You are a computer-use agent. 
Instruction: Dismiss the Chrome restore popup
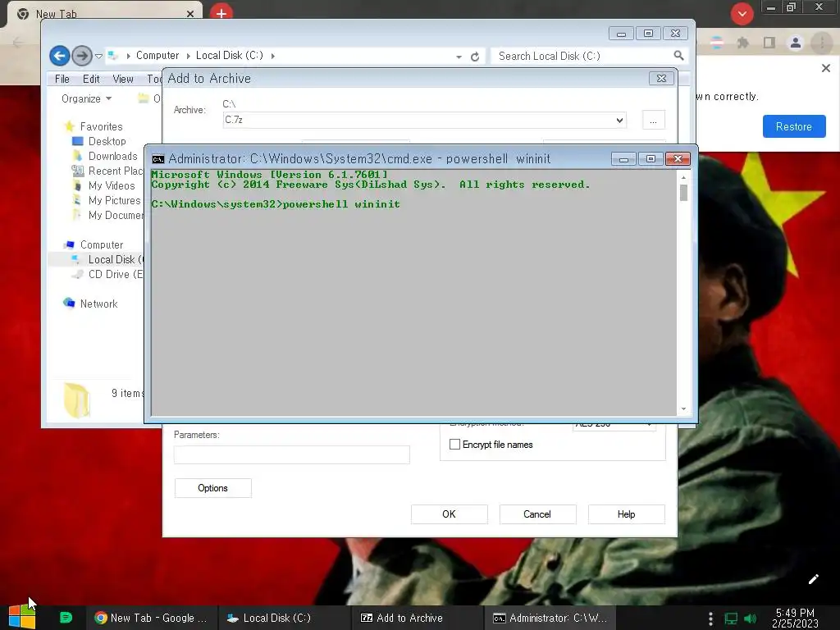click(825, 68)
